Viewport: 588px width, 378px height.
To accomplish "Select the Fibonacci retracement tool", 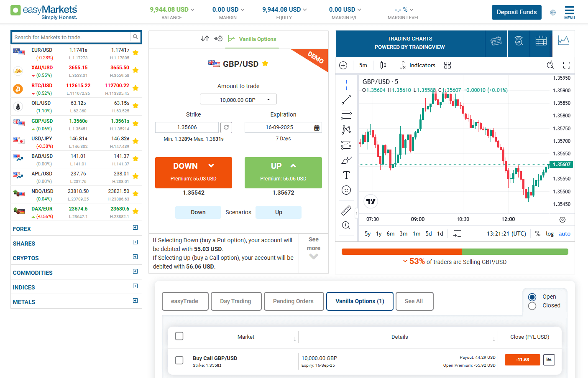I will coord(346,115).
